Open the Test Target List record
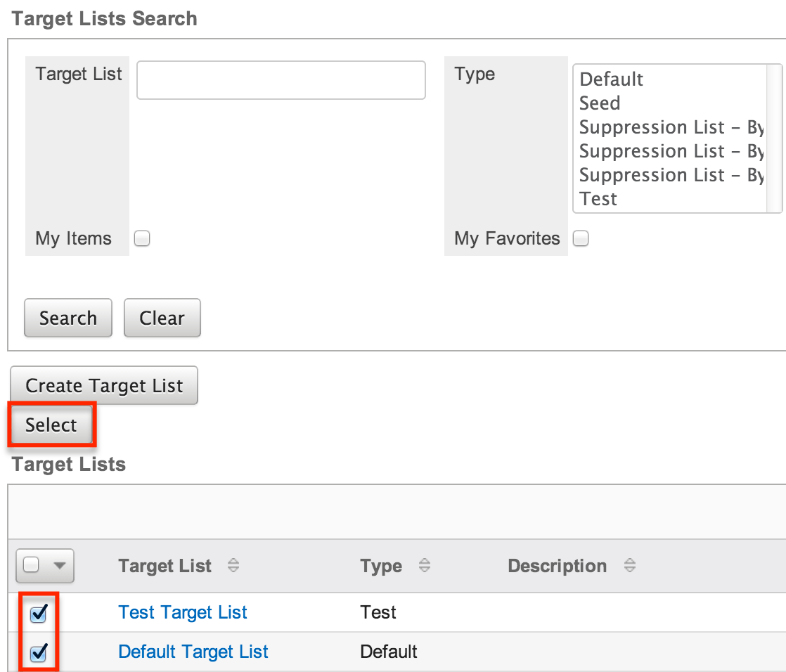This screenshot has width=786, height=672. tap(182, 612)
